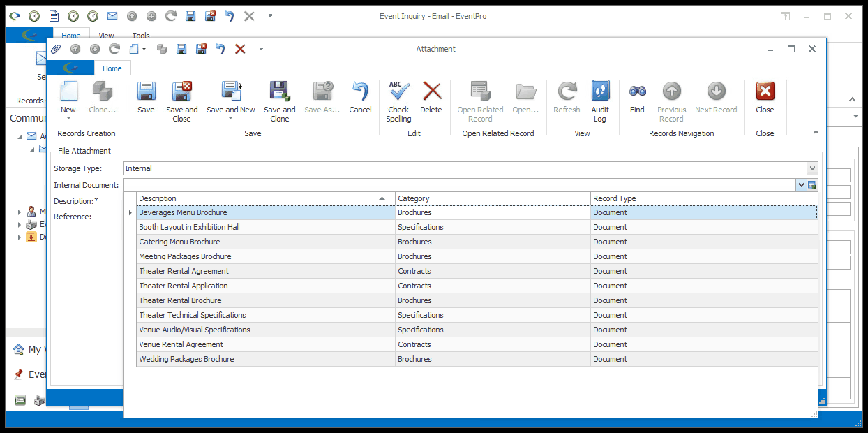Open application menu button in Attachment window
Screen dimensions: 868x433
pos(70,68)
